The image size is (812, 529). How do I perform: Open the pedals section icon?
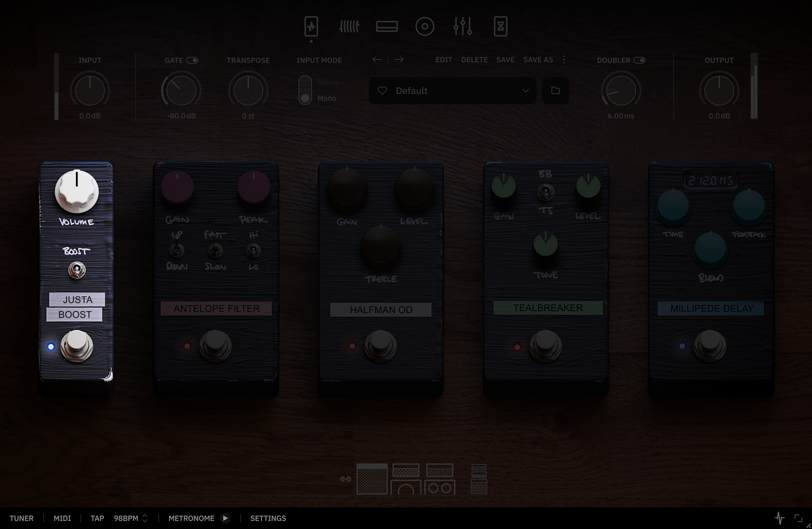(311, 27)
